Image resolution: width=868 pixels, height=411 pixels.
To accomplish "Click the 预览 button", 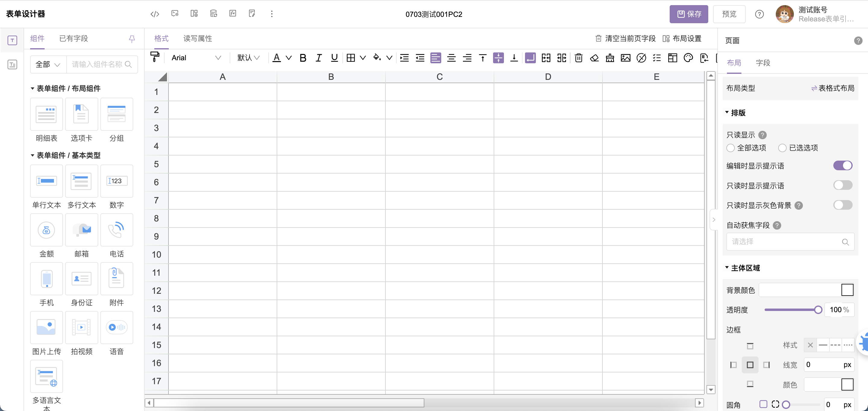I will click(x=729, y=14).
